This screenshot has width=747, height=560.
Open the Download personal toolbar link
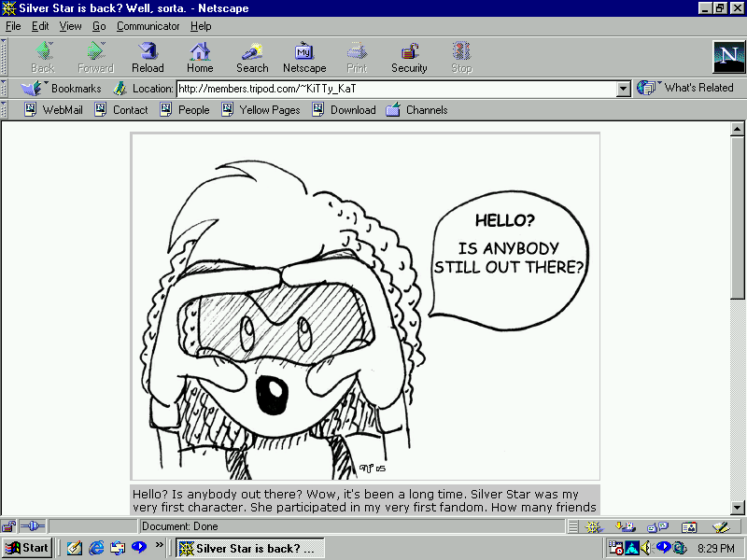(x=344, y=110)
